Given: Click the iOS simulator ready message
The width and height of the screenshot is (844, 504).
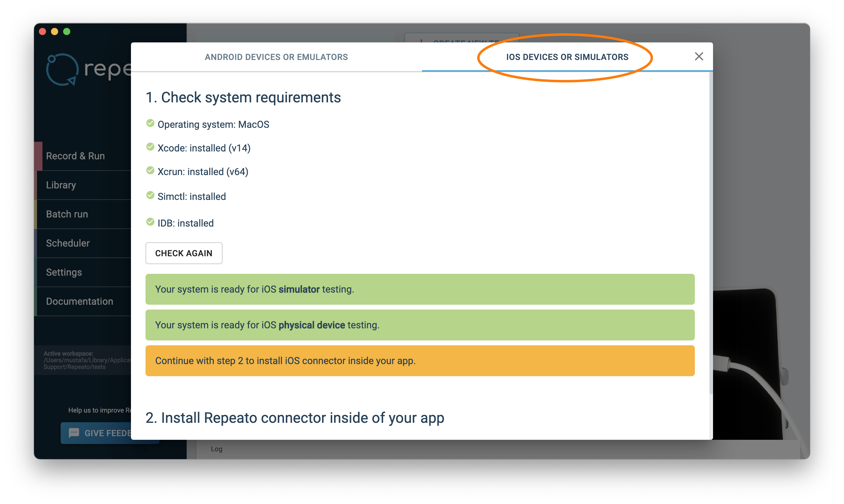Looking at the screenshot, I should pyautogui.click(x=420, y=289).
